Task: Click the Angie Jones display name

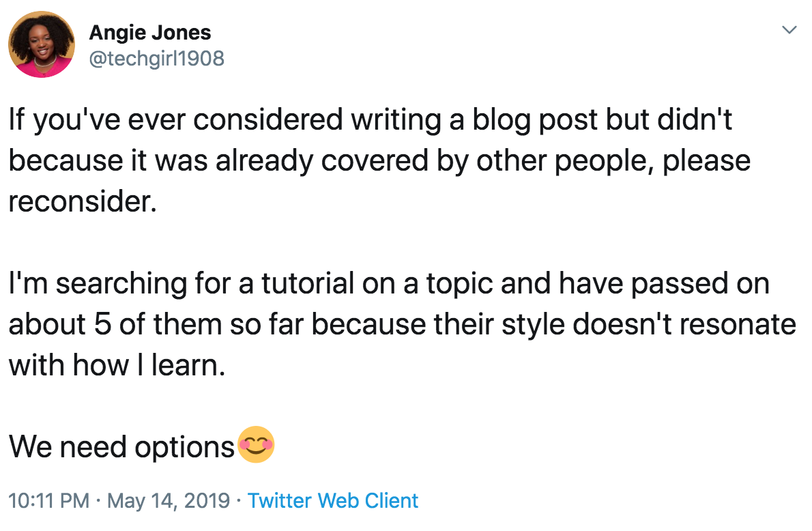Action: point(150,33)
